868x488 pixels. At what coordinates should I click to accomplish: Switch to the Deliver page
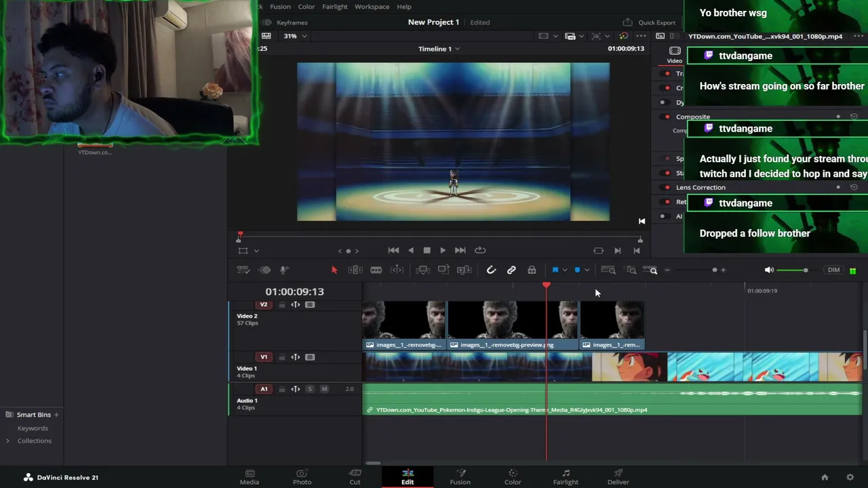[618, 477]
